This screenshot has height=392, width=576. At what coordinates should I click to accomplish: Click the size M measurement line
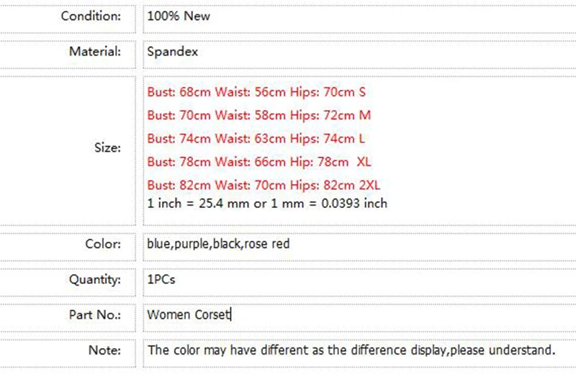[259, 115]
